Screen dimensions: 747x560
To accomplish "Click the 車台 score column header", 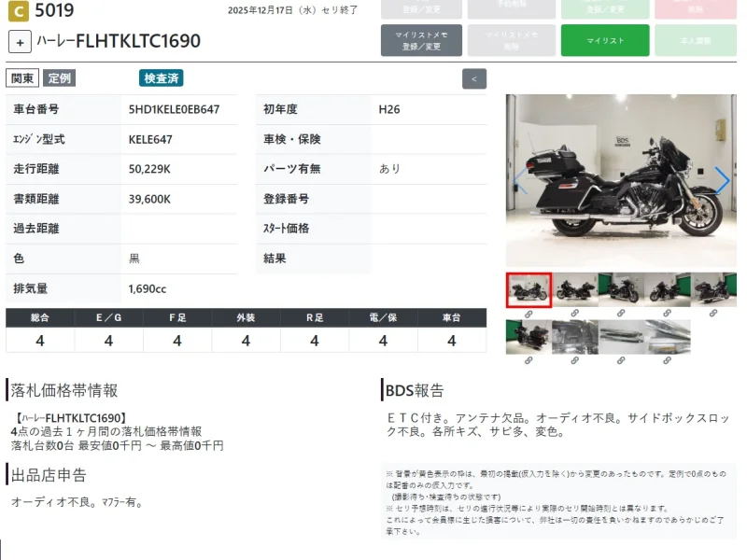I will click(x=452, y=317).
